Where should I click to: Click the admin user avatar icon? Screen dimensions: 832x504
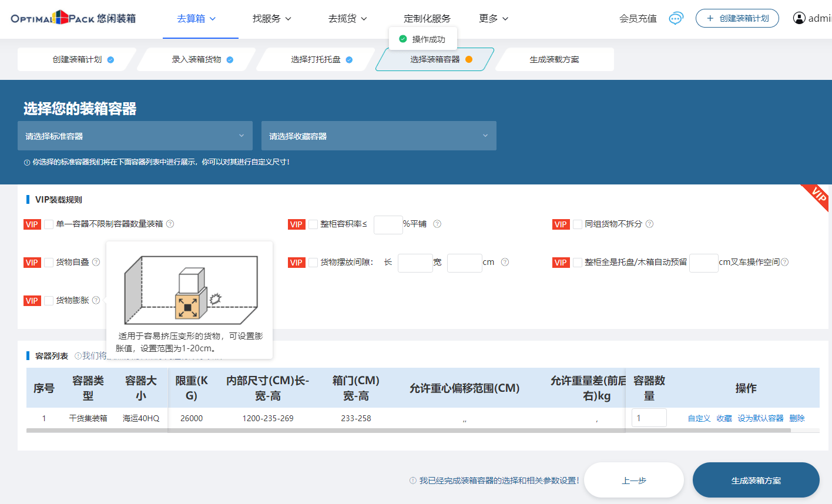[x=799, y=18]
